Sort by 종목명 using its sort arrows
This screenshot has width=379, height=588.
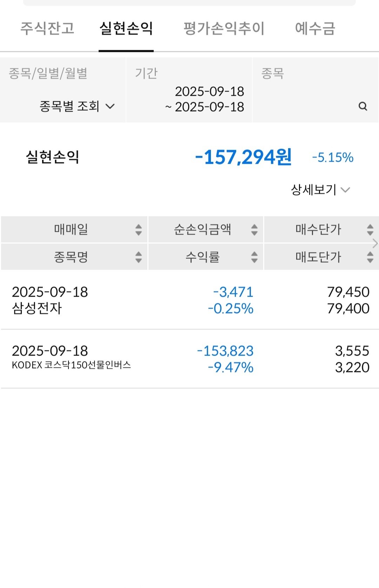(x=139, y=257)
